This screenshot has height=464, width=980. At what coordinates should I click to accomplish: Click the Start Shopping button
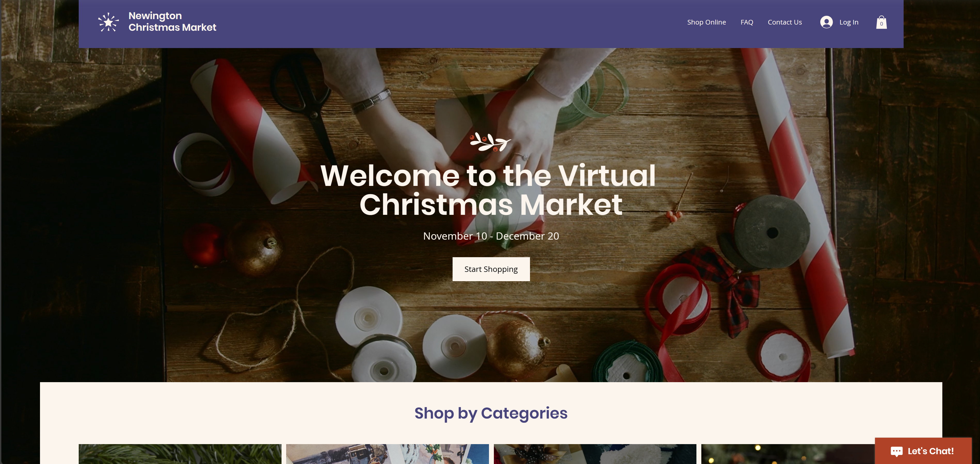(x=491, y=269)
